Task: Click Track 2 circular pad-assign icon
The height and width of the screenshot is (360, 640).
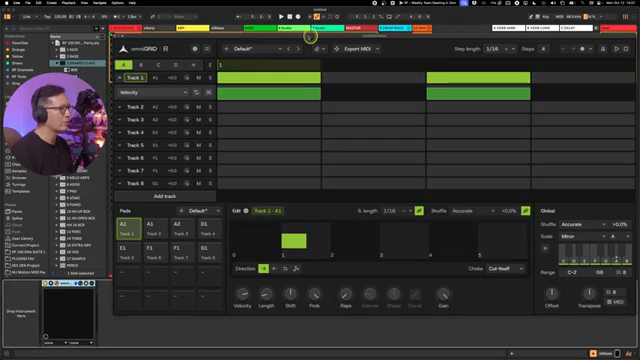Action: (x=187, y=107)
